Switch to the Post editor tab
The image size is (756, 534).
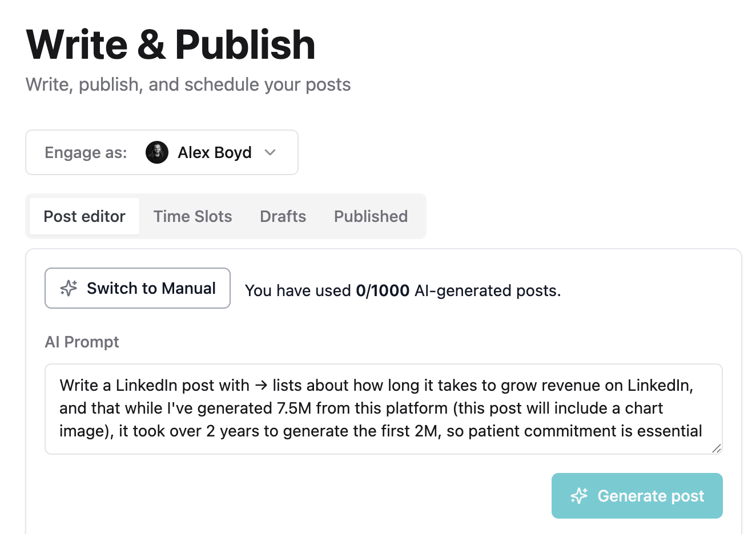pyautogui.click(x=85, y=216)
